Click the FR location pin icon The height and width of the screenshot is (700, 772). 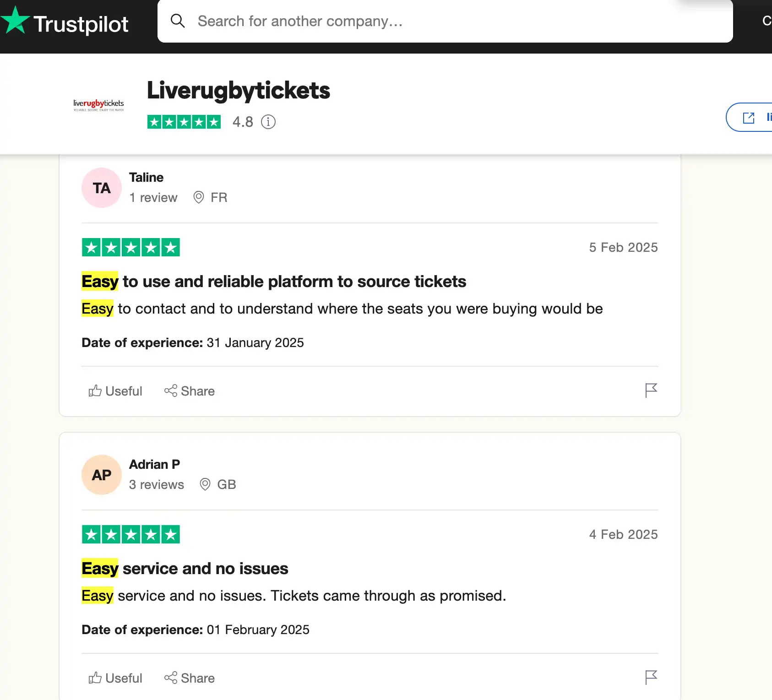pos(198,197)
